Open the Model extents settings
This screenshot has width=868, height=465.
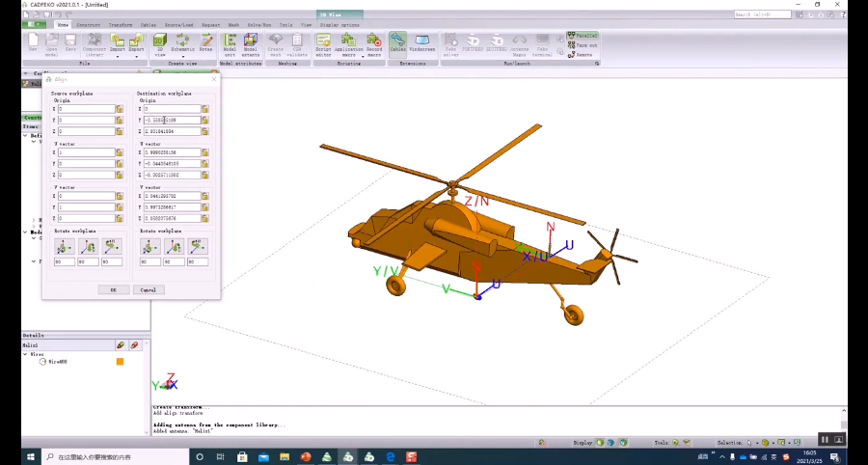coord(250,44)
